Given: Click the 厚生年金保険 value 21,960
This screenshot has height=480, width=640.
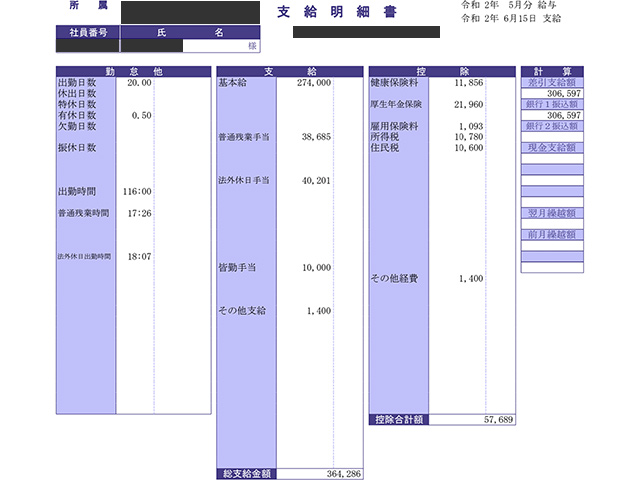Looking at the screenshot, I should pyautogui.click(x=467, y=104).
